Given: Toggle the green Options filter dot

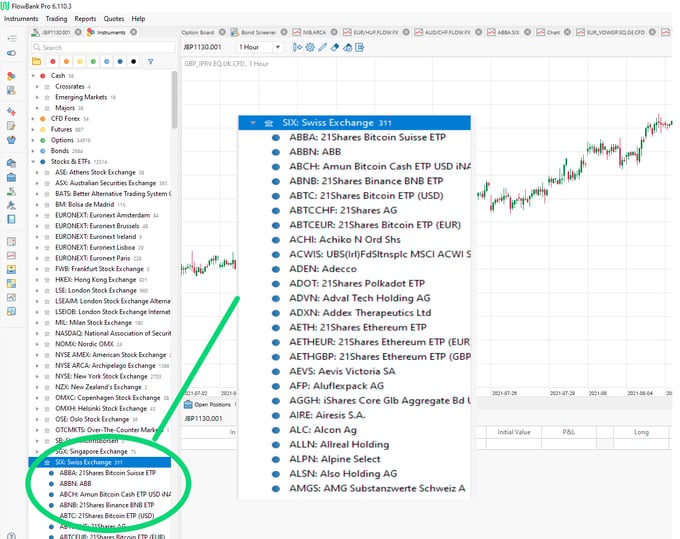Looking at the screenshot, I should pos(93,62).
